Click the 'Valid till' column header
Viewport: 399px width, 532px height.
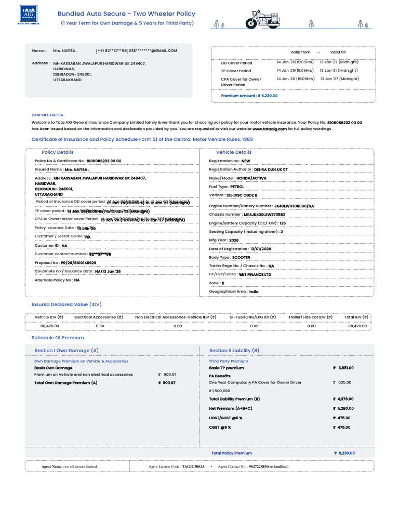[338, 52]
